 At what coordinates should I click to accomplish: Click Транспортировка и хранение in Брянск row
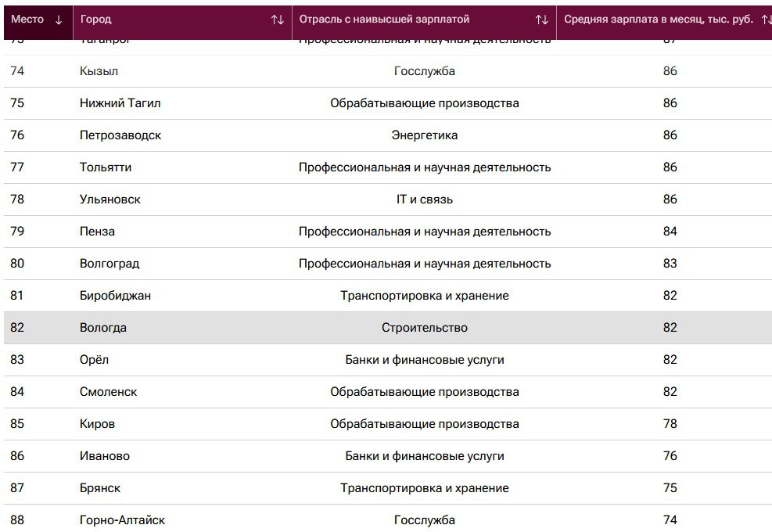pos(425,487)
